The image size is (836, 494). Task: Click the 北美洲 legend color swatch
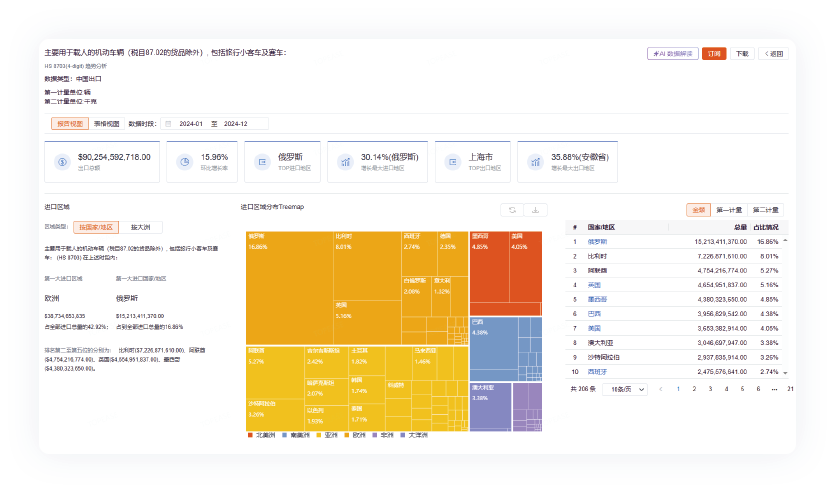pyautogui.click(x=250, y=435)
